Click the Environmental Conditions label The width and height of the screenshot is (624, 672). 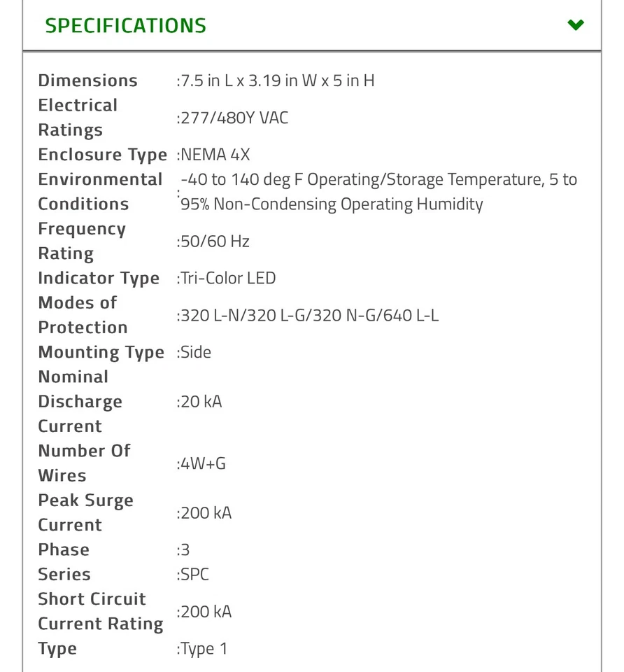coord(100,192)
